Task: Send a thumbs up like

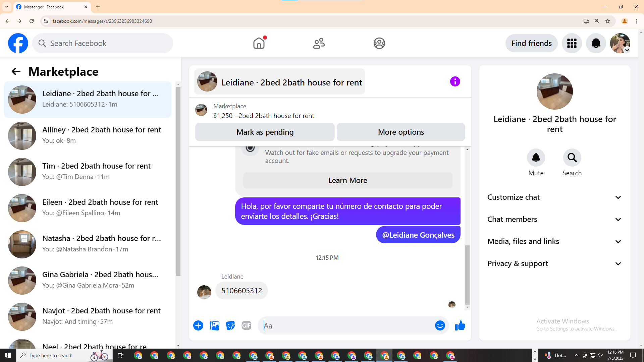Action: coord(460,325)
